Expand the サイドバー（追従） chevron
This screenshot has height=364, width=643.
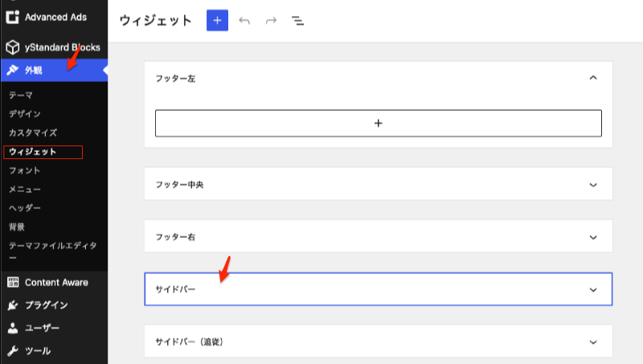pos(593,342)
